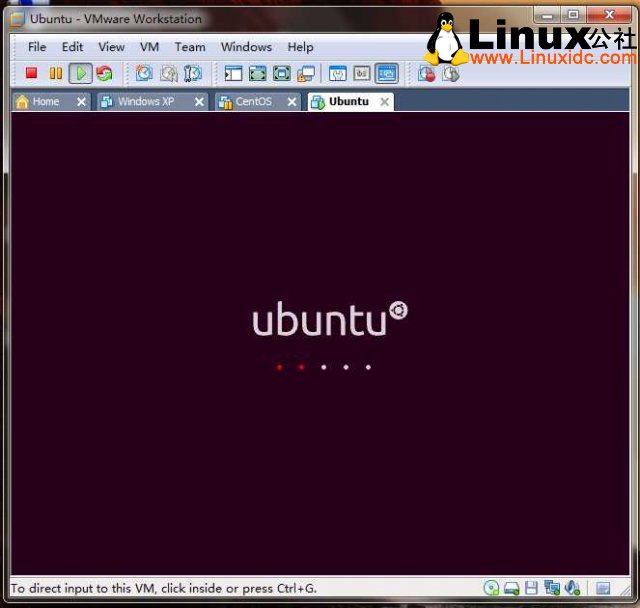Open the Help menu

[300, 47]
